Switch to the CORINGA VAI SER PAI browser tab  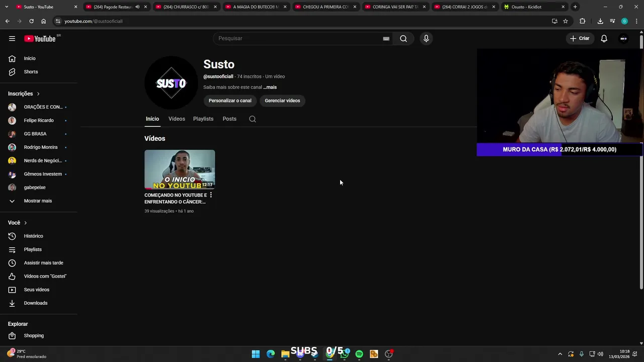(395, 7)
